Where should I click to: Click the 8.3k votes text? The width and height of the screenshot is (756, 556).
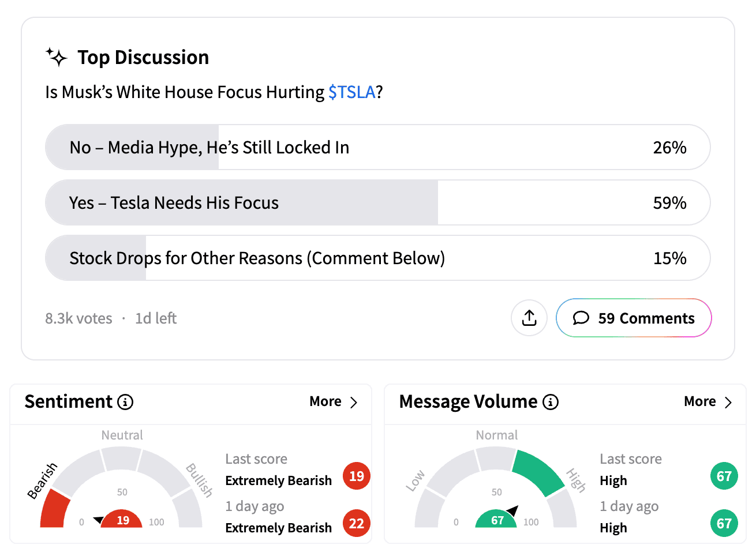point(78,318)
